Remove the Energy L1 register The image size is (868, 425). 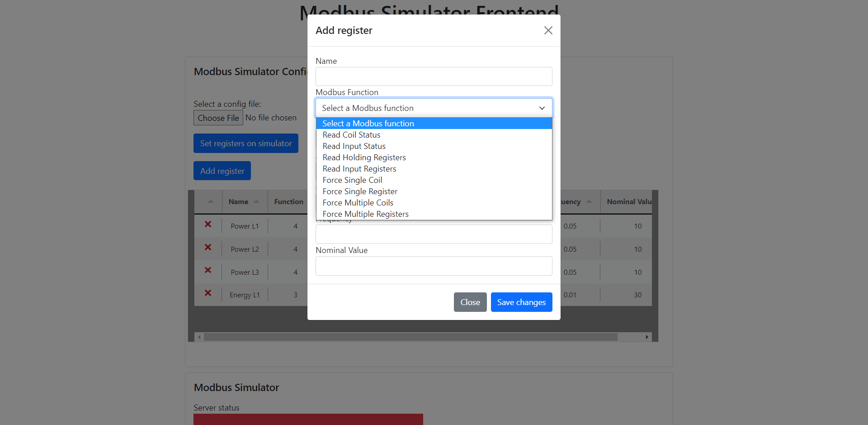pos(208,293)
